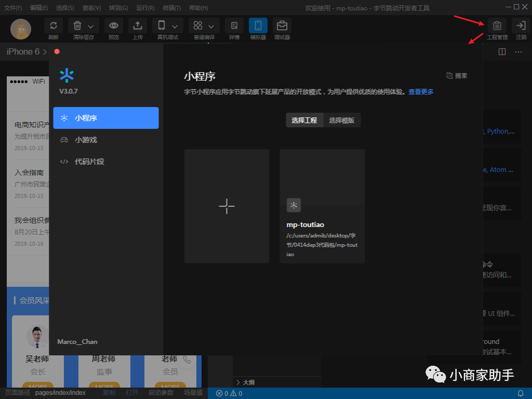Click 吴老师 portrait in simulator
The height and width of the screenshot is (399, 532).
click(x=37, y=337)
